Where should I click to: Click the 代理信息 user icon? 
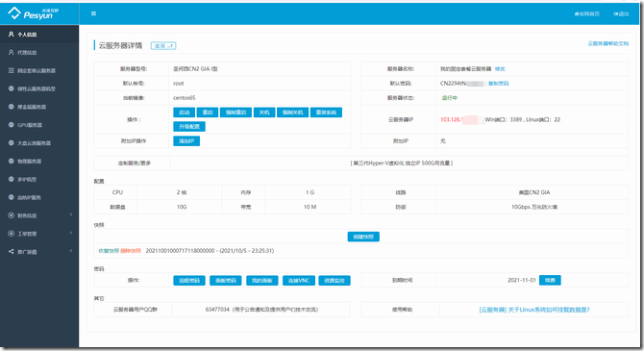12,52
